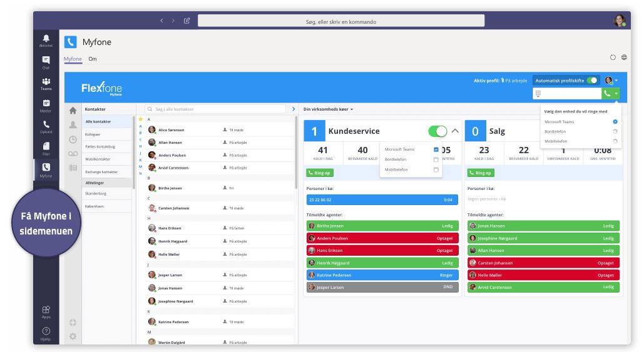Uncheck Microsoft Teams for Kundeservice queue
Screen dimensions: 644x352
click(x=436, y=149)
